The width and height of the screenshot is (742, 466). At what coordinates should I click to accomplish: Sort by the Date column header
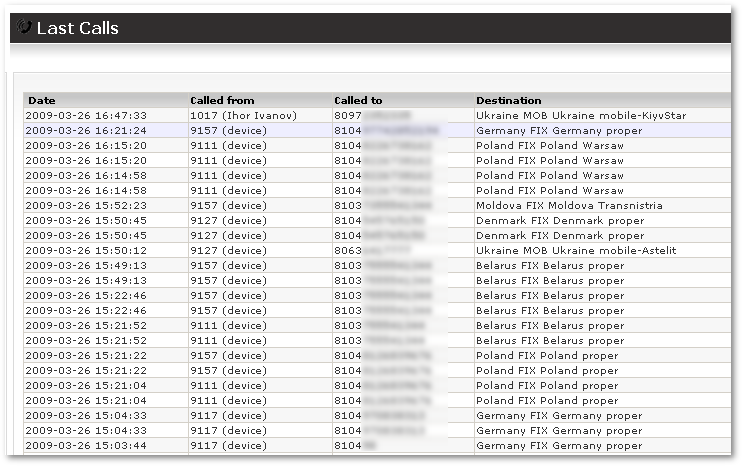tap(42, 100)
